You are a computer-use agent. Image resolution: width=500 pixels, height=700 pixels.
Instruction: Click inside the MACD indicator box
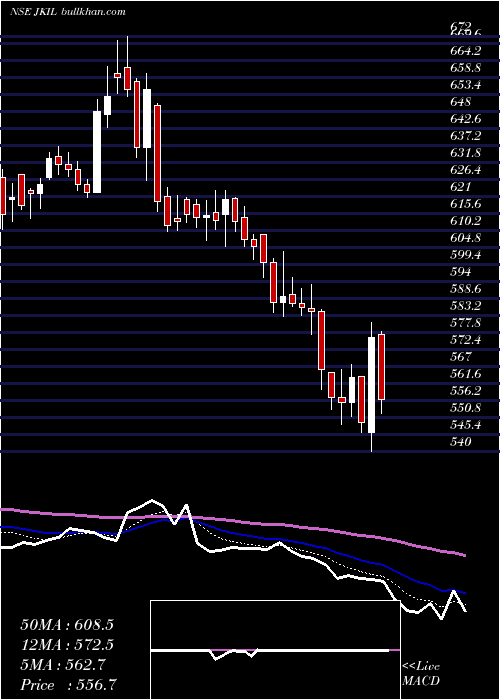pyautogui.click(x=275, y=650)
